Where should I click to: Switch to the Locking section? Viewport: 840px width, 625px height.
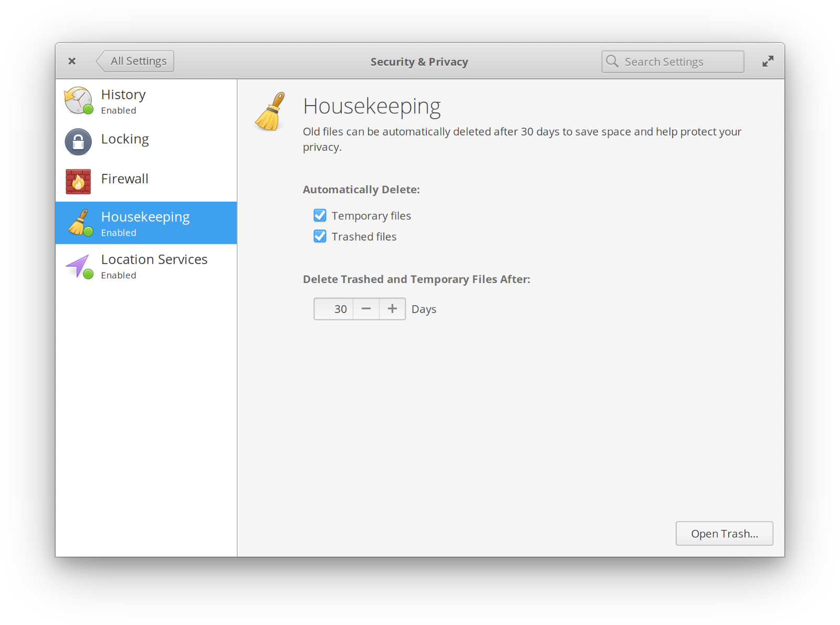pyautogui.click(x=146, y=141)
